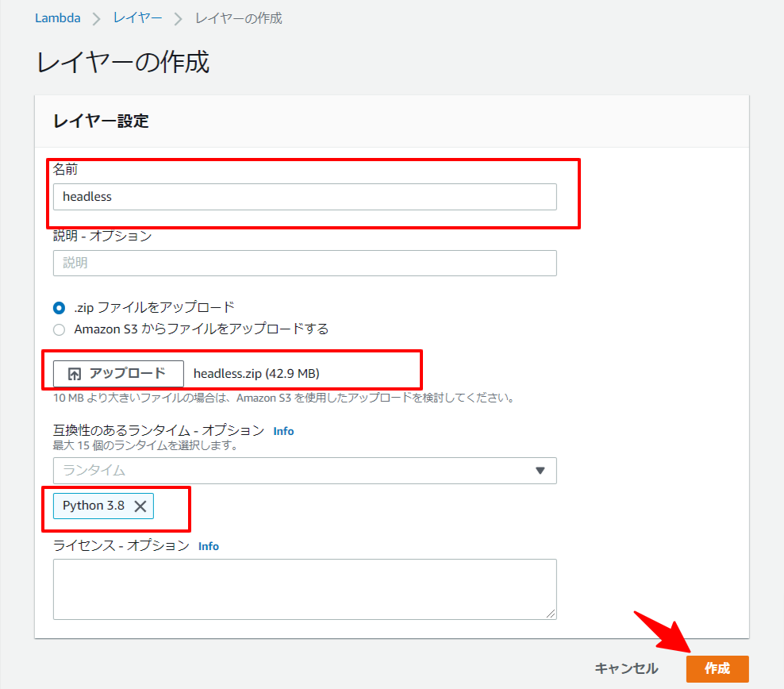
Task: Click the レイヤー設定 section heading
Action: point(101,121)
